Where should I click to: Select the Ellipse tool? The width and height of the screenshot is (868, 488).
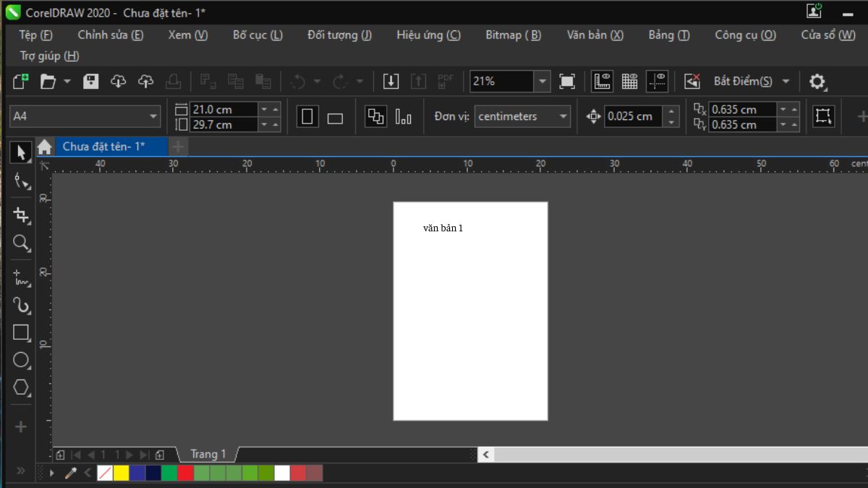click(22, 360)
